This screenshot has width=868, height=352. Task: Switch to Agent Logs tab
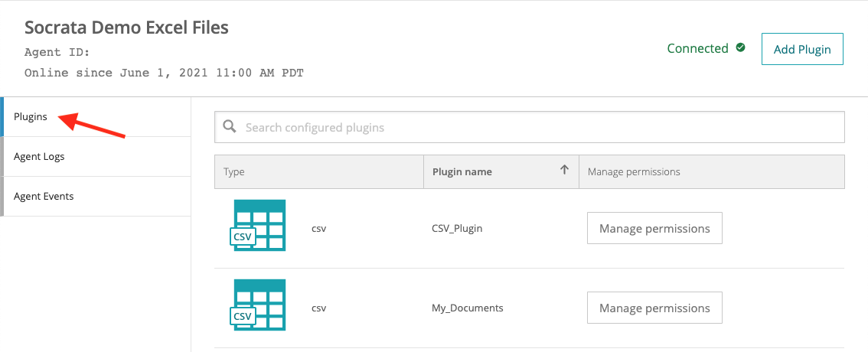[96, 157]
